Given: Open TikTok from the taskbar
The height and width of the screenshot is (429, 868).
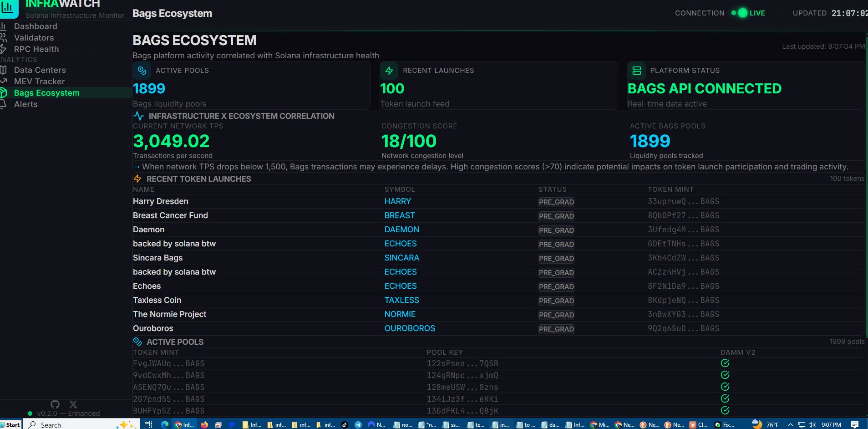Looking at the screenshot, I should coord(345,424).
